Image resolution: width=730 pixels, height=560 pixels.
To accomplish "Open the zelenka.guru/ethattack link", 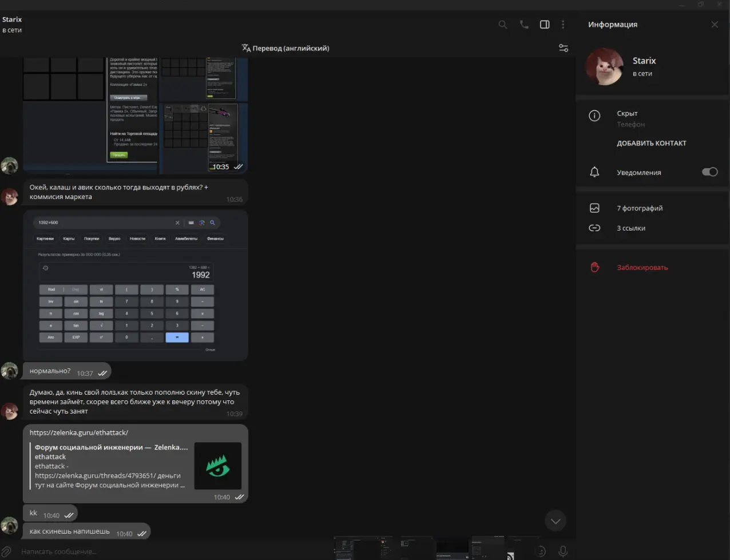I will 79,432.
